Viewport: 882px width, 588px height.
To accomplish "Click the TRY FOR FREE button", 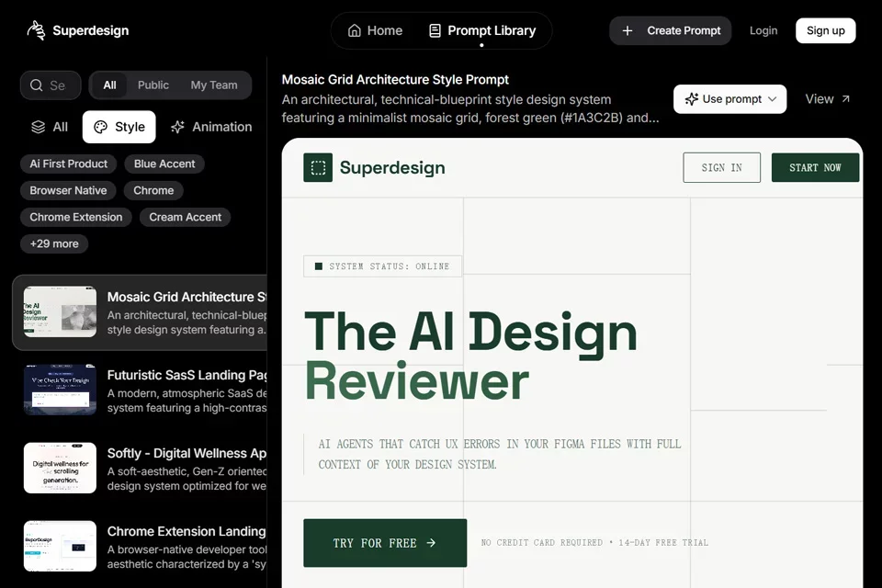I will tap(385, 543).
